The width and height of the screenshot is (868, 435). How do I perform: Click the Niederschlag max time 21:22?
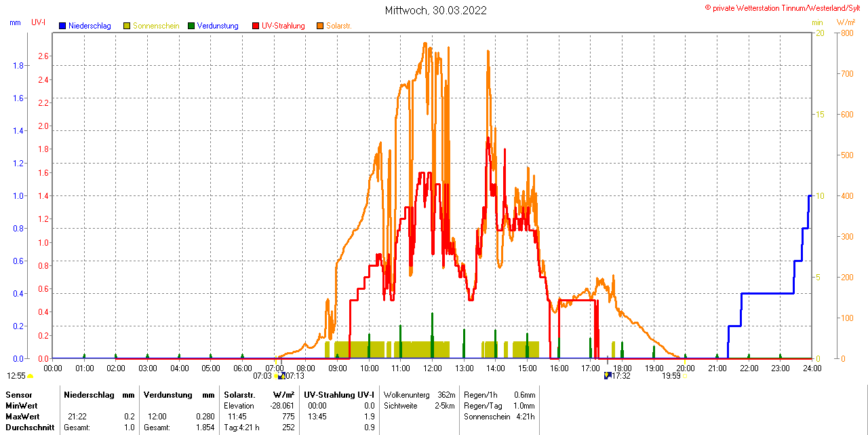pyautogui.click(x=77, y=416)
